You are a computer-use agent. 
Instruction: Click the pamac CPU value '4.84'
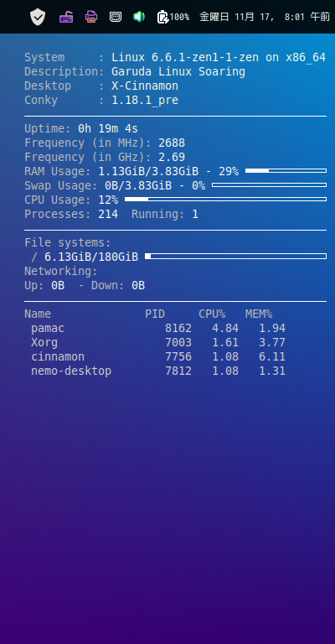point(225,329)
